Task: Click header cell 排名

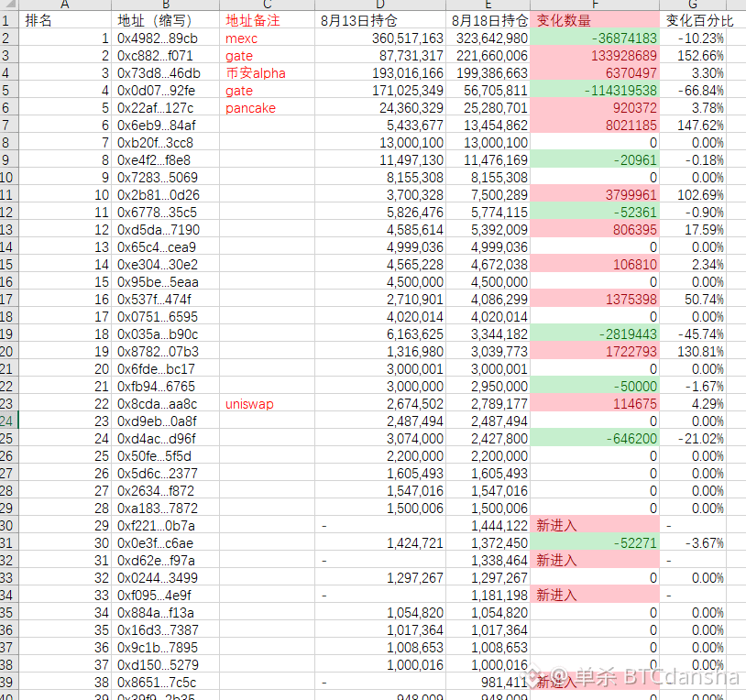Action: 65,20
